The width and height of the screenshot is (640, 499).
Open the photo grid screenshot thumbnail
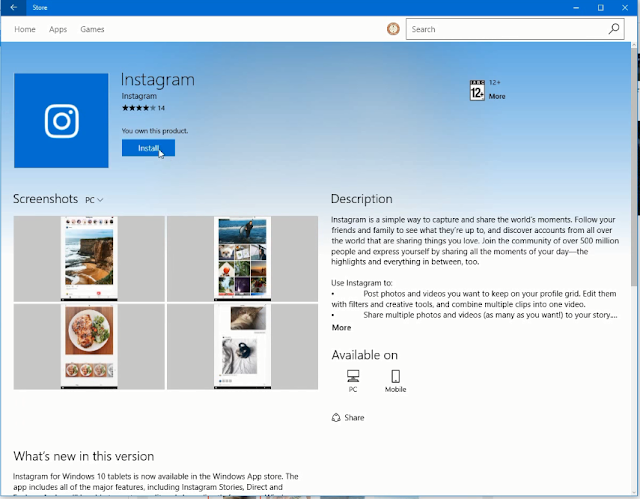(x=242, y=259)
